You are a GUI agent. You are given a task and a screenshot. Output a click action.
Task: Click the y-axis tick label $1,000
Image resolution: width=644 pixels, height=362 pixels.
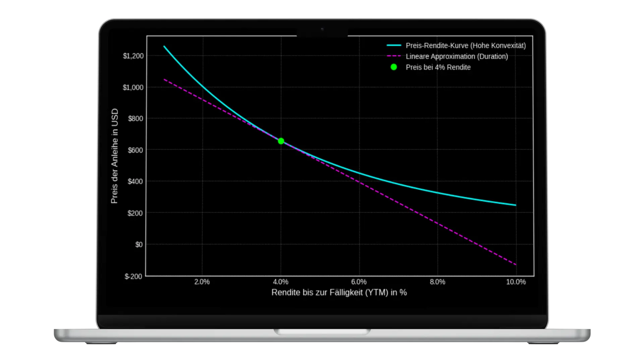[x=133, y=87]
